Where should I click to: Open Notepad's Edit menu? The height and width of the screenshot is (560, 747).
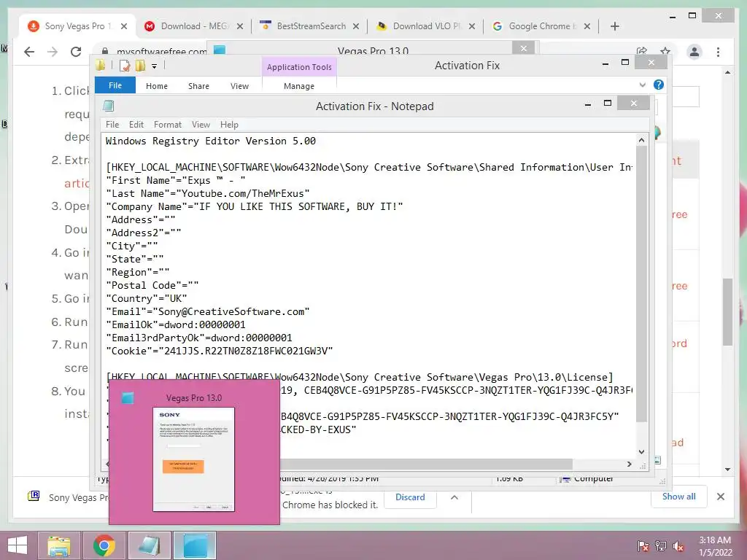[136, 124]
